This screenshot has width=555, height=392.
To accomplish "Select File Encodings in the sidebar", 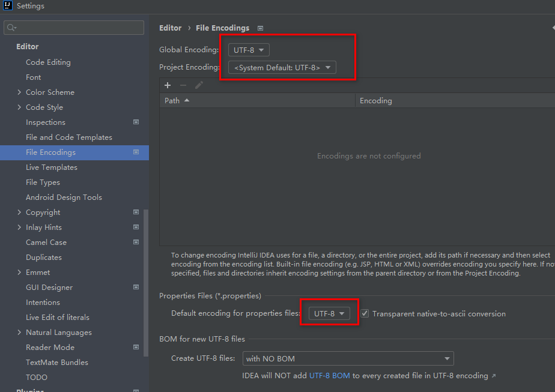I will tap(74, 152).
